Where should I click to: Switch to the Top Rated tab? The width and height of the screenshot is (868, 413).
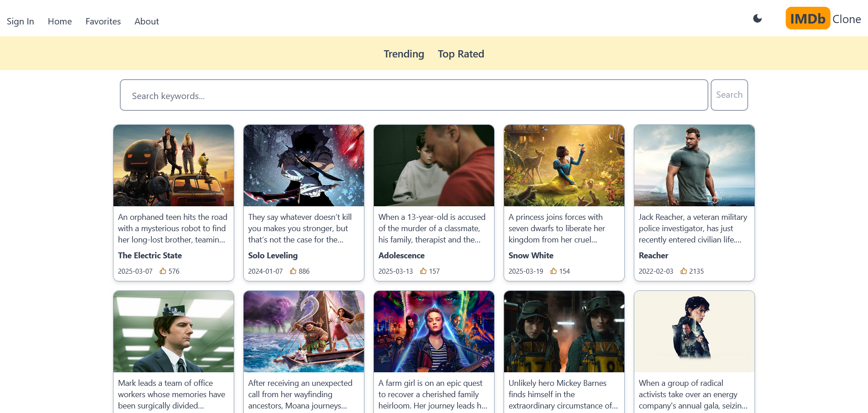[x=461, y=54]
